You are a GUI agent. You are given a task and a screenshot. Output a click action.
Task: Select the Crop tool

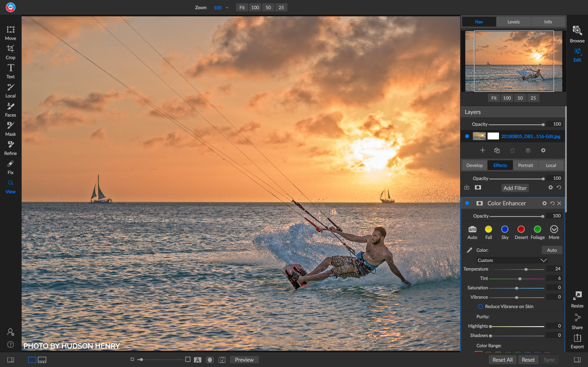(10, 52)
